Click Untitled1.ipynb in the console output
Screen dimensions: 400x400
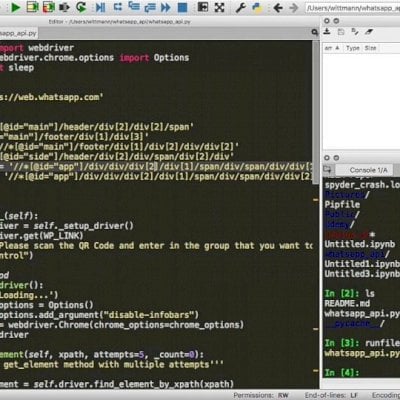362,264
